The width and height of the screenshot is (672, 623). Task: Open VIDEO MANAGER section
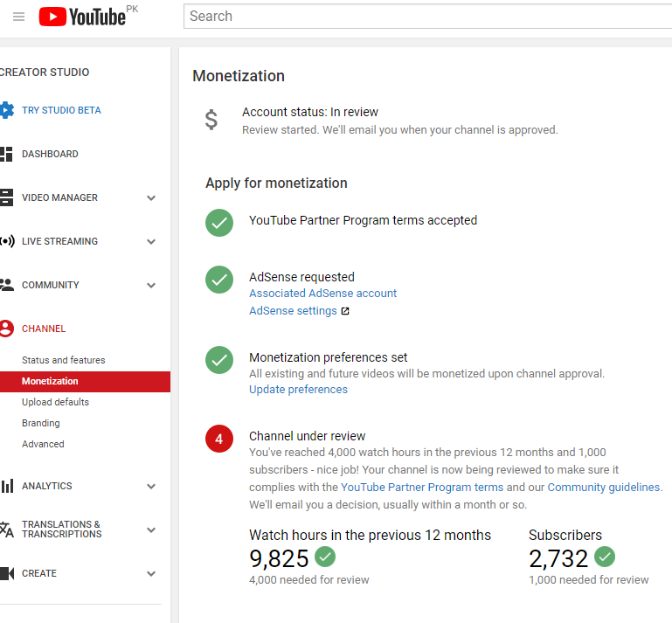pos(59,197)
